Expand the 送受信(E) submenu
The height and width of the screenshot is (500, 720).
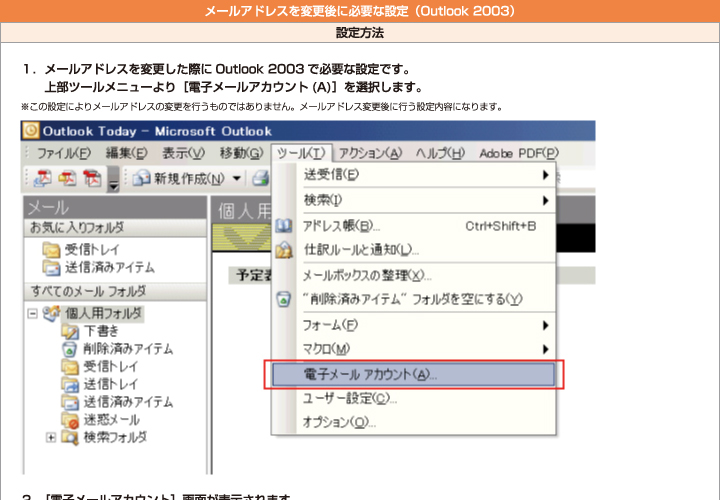pos(413,174)
